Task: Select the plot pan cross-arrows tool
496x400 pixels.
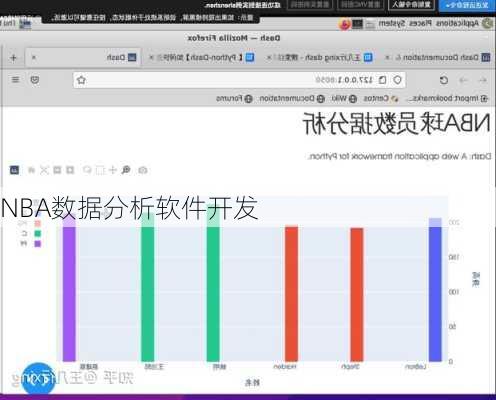Action: click(x=113, y=170)
